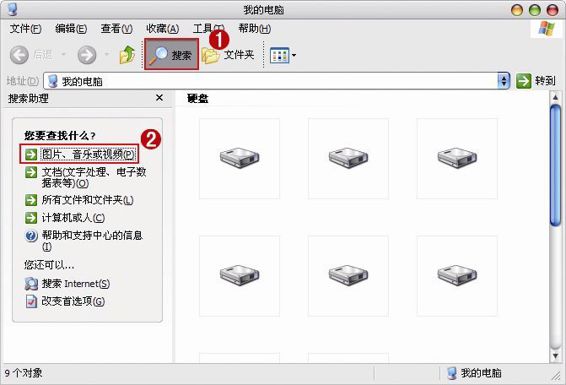Open Back button history dropdown arrow
Image resolution: width=566 pixels, height=385 pixels.
(64, 55)
